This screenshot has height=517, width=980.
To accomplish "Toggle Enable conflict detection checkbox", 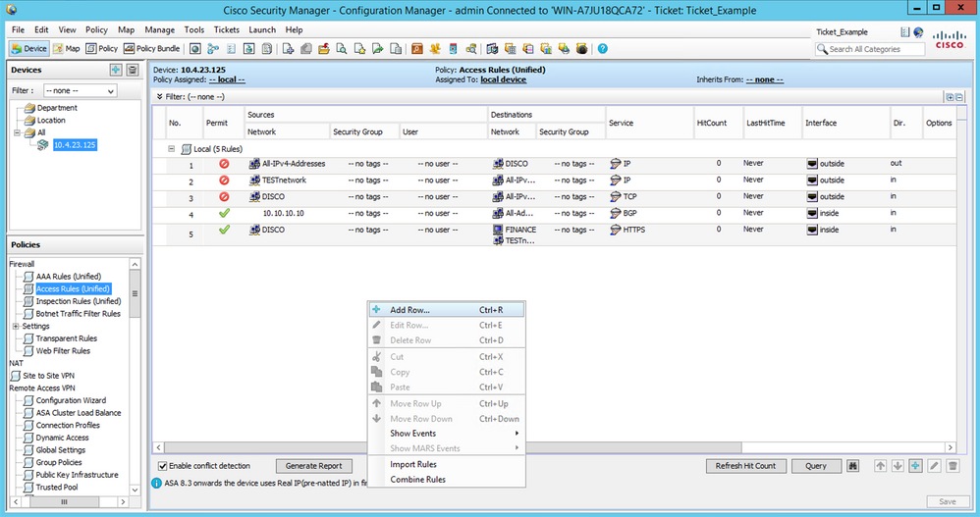I will coord(163,466).
